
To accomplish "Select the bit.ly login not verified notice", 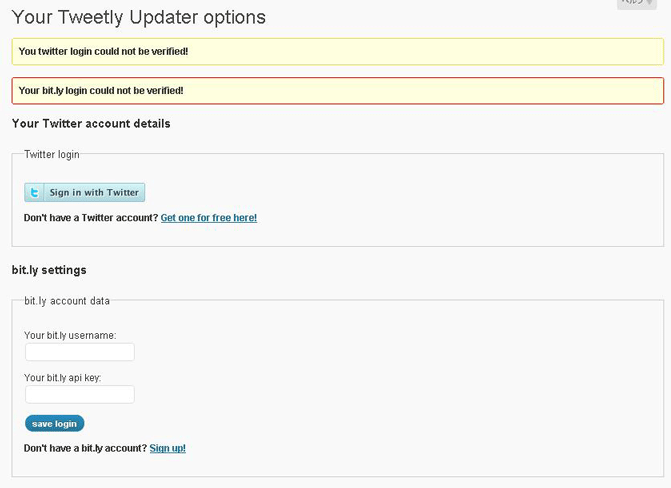I will coord(338,91).
